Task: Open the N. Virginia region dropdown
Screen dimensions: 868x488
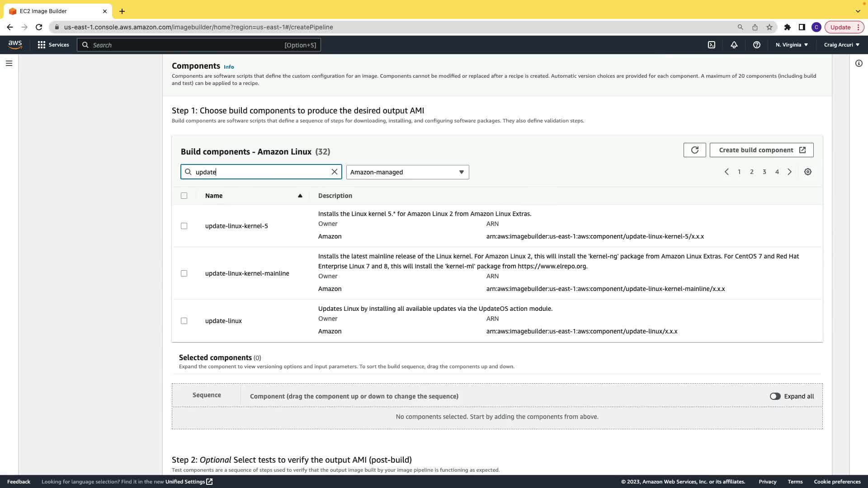Action: click(x=792, y=45)
